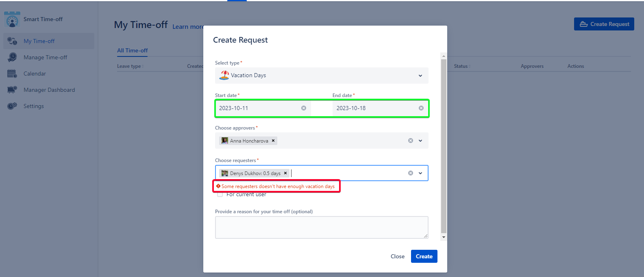Click the Manager Dashboard sidebar icon
This screenshot has height=277, width=644.
[12, 90]
